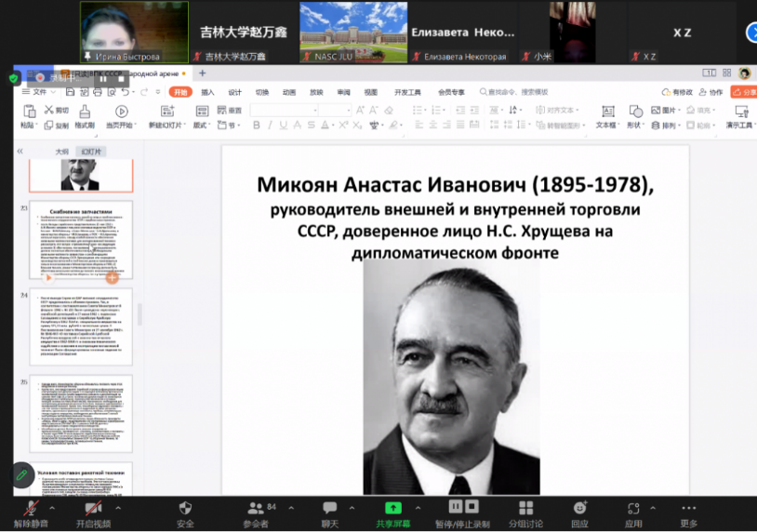
Task: Open the Apps icon in Zoom
Action: pos(634,509)
